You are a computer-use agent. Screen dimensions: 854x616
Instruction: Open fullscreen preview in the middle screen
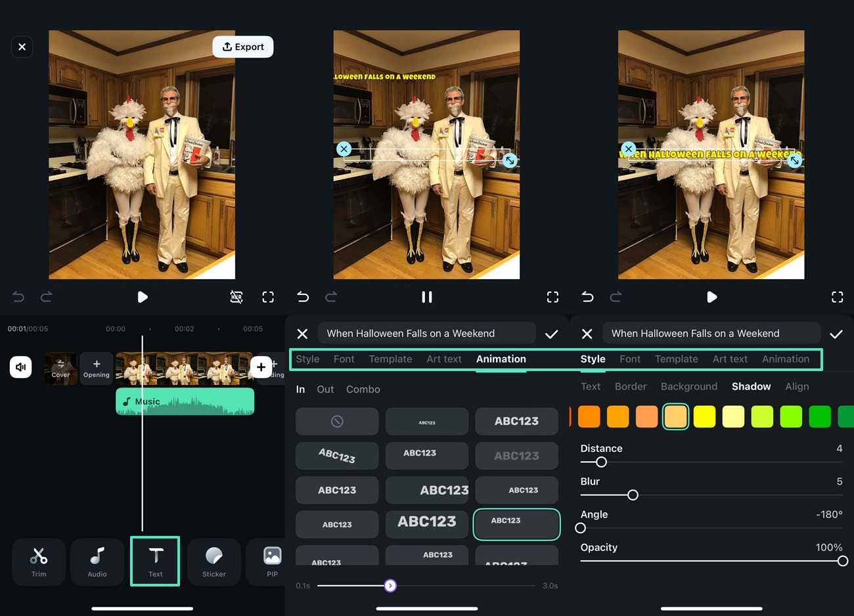pos(553,297)
